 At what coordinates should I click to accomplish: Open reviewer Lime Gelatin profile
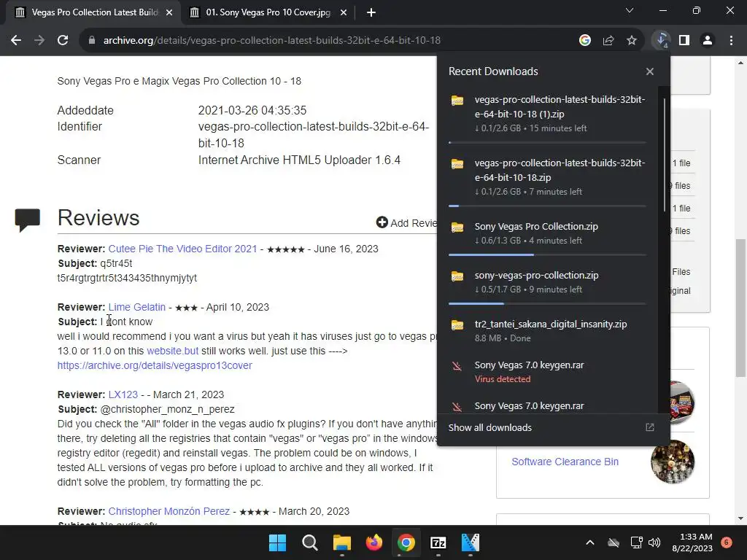[136, 307]
